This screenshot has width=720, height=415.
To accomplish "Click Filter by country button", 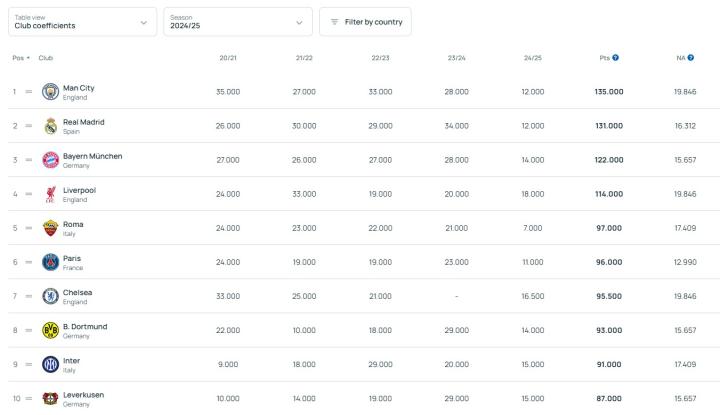I will [x=365, y=22].
